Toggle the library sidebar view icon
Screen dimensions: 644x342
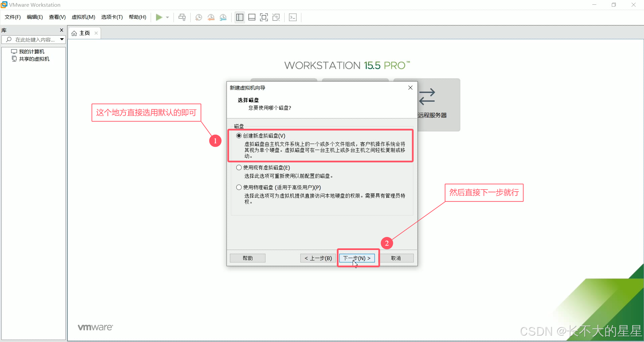coord(240,17)
